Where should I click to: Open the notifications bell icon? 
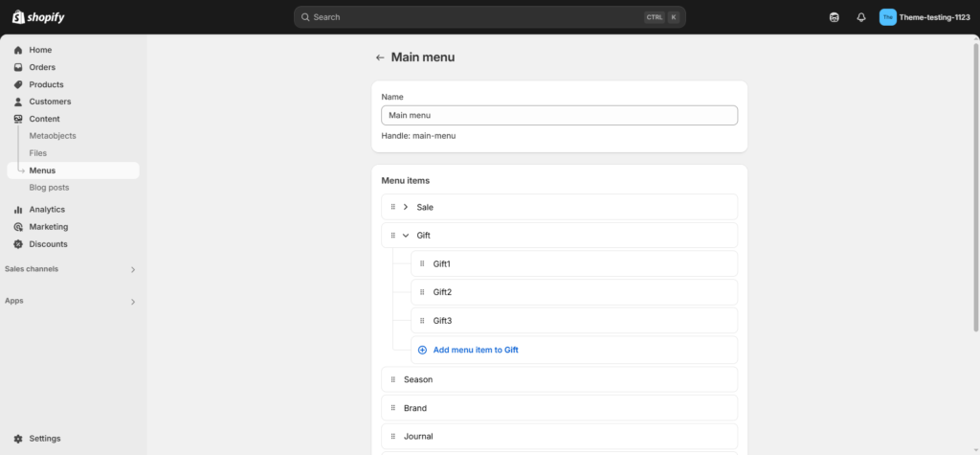(x=861, y=17)
